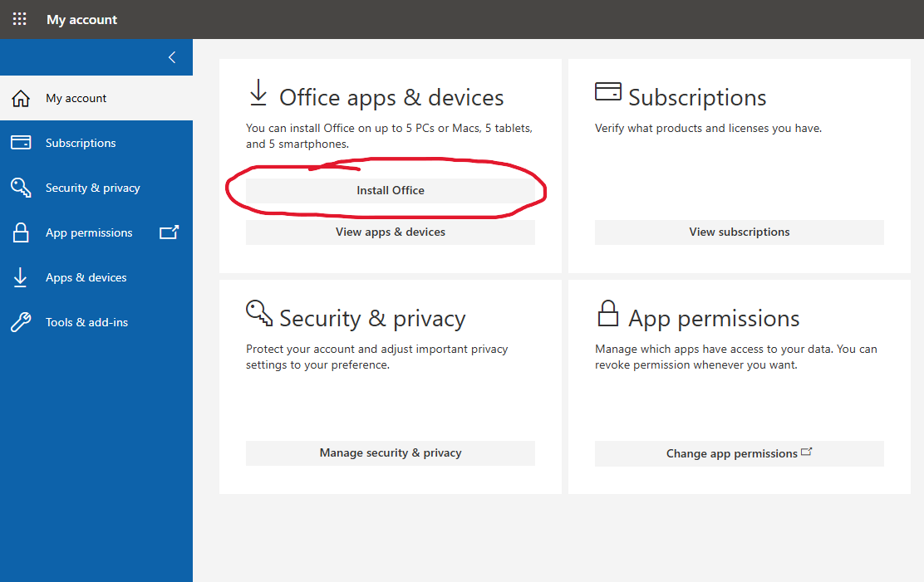Click the download icon beside sidebar Apps & devices
Image resolution: width=924 pixels, height=582 pixels.
coord(20,277)
